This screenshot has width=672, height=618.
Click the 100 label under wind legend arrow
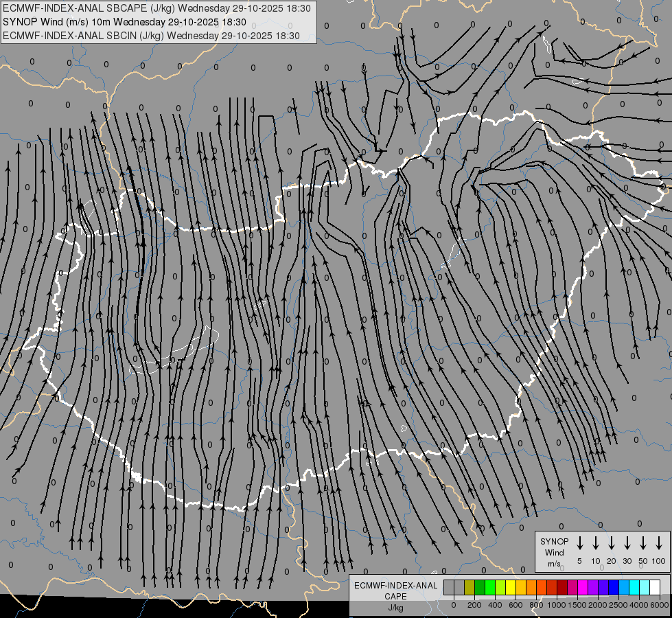tap(659, 561)
